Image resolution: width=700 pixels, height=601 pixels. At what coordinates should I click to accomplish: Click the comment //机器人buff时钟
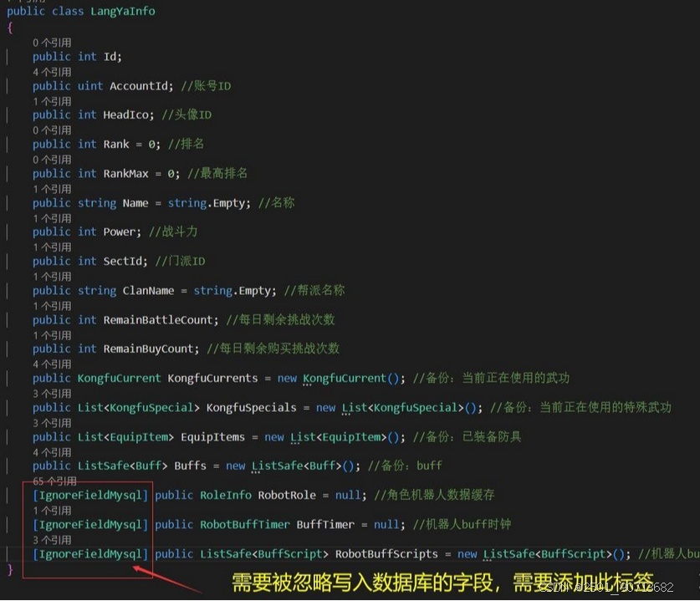pyautogui.click(x=462, y=524)
